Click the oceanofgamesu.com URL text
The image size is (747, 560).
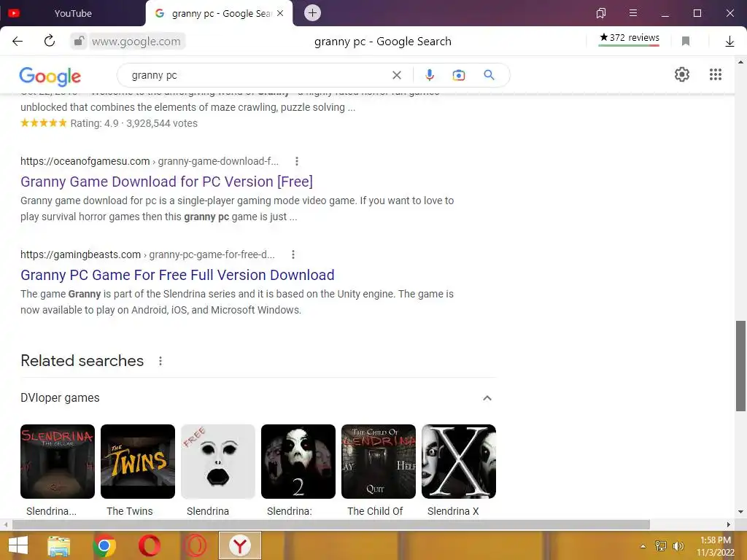pos(149,161)
